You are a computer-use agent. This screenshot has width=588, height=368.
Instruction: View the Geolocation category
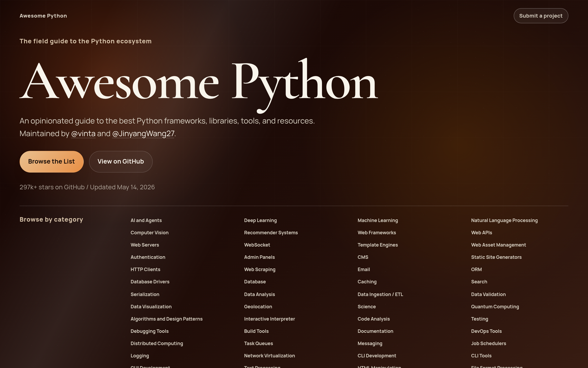tap(258, 307)
